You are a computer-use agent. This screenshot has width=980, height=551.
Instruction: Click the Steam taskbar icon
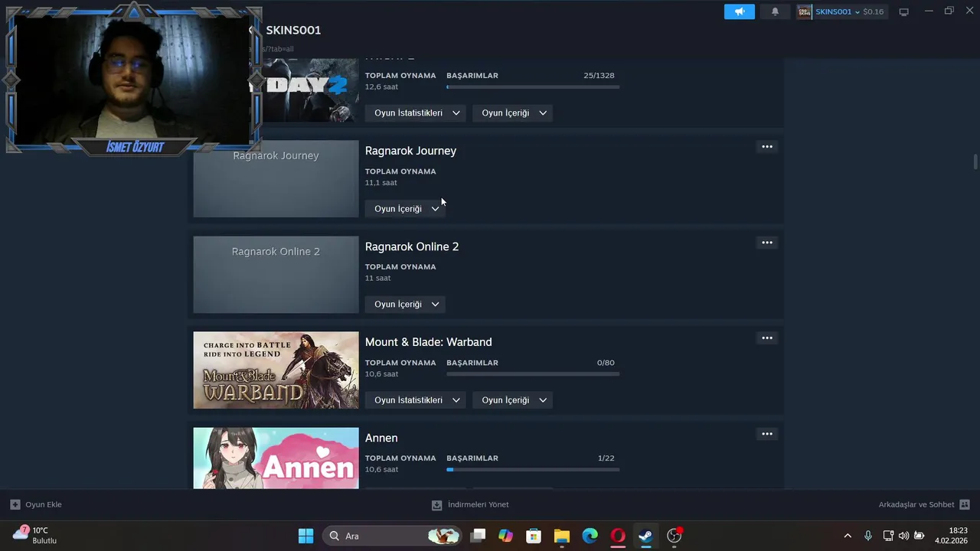pos(646,536)
